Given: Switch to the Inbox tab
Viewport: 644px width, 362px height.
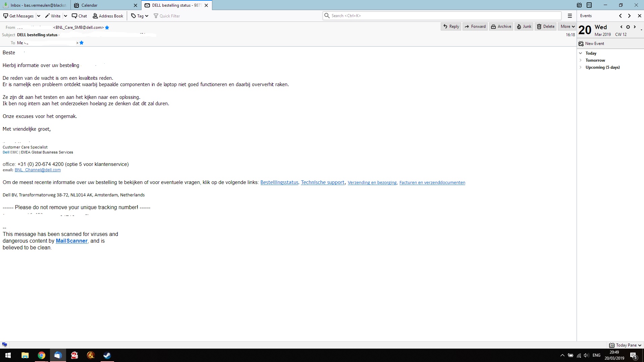Looking at the screenshot, I should (x=35, y=5).
